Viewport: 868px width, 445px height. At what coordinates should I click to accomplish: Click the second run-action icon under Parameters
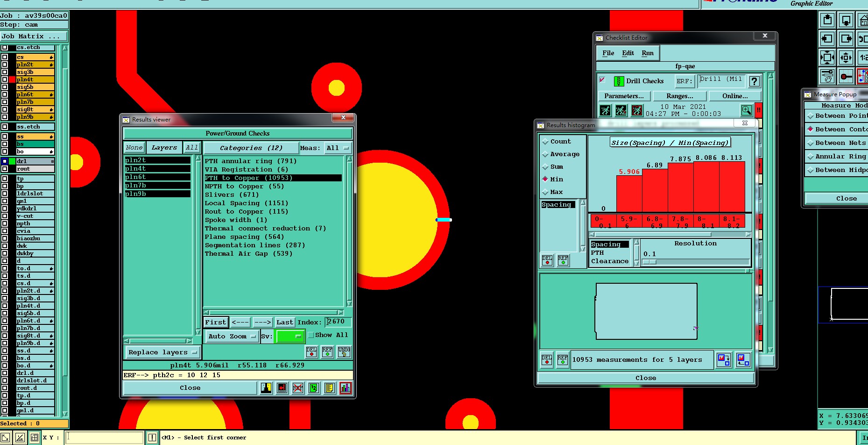621,110
